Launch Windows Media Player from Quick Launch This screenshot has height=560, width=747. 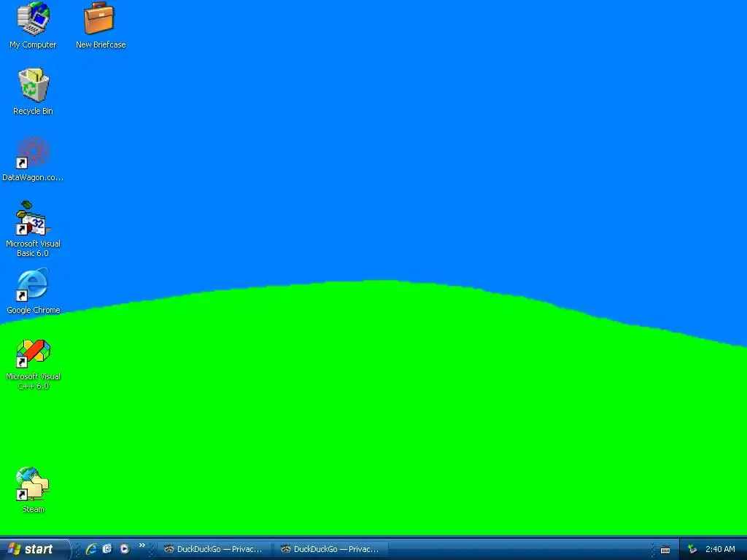click(x=125, y=549)
